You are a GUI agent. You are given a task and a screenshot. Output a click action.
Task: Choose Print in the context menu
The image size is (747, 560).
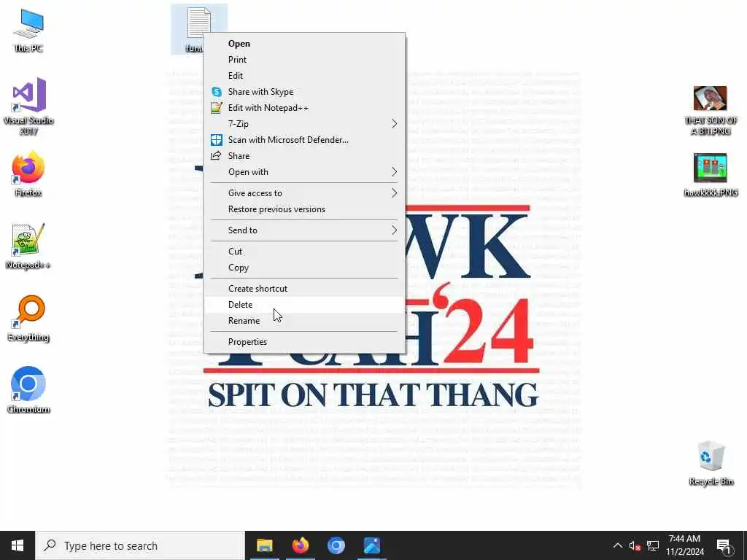304,60
